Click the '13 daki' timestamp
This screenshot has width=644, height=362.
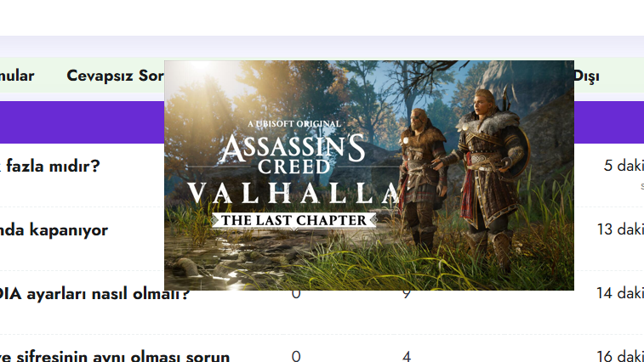[620, 229]
